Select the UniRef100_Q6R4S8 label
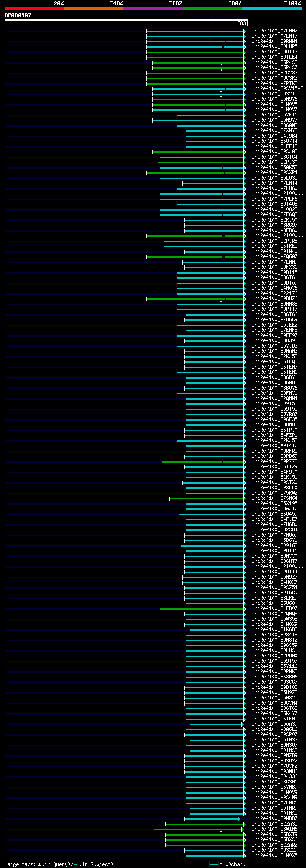Screen dimensions: 306x868 click(x=274, y=63)
